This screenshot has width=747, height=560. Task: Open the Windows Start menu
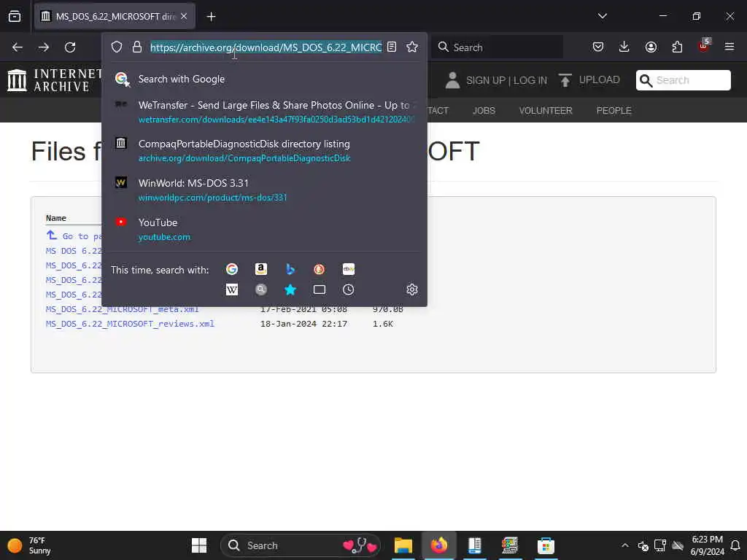coord(199,545)
